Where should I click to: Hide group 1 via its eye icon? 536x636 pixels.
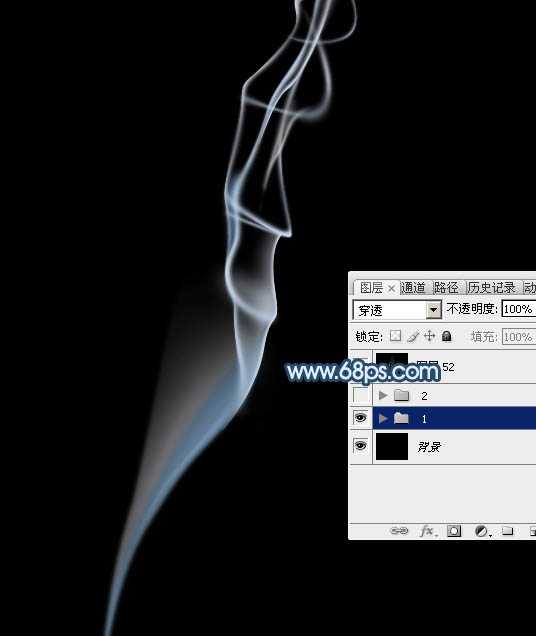pos(360,418)
